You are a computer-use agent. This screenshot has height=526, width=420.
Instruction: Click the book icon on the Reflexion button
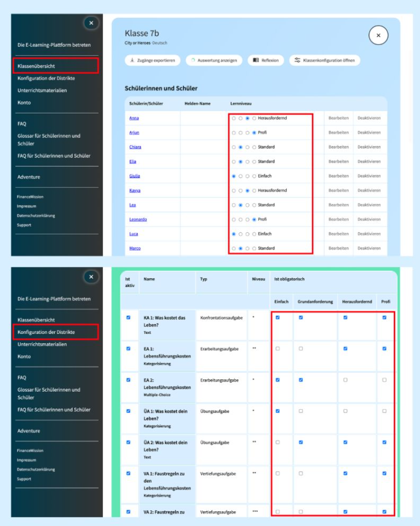(x=256, y=60)
